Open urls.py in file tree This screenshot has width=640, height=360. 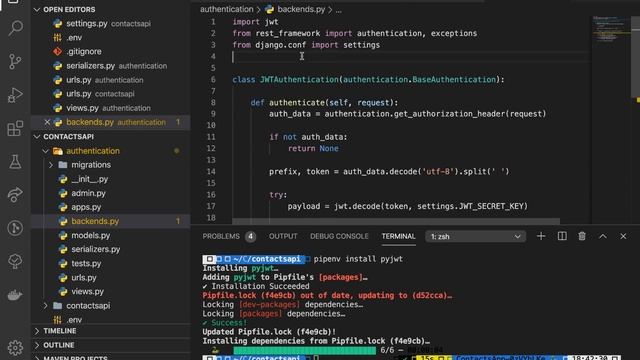tap(84, 278)
